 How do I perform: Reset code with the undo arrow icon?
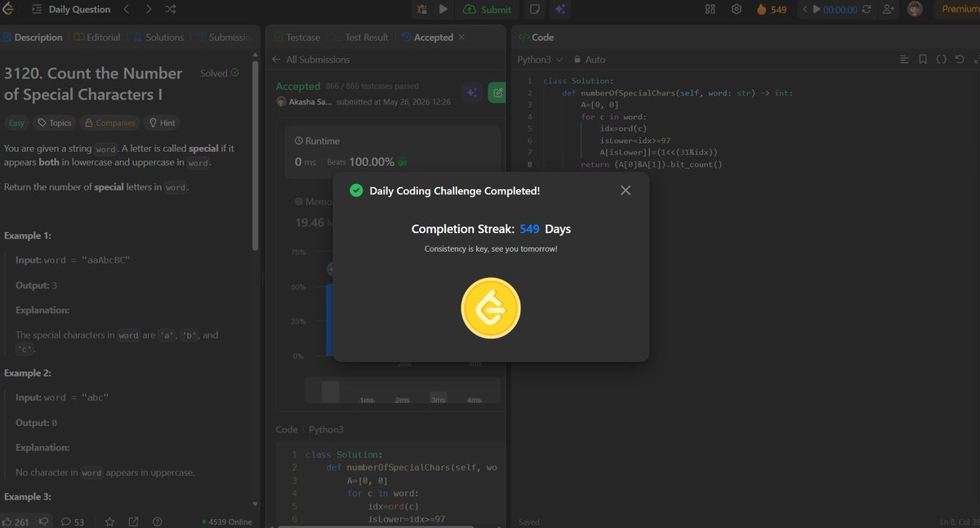pyautogui.click(x=960, y=59)
